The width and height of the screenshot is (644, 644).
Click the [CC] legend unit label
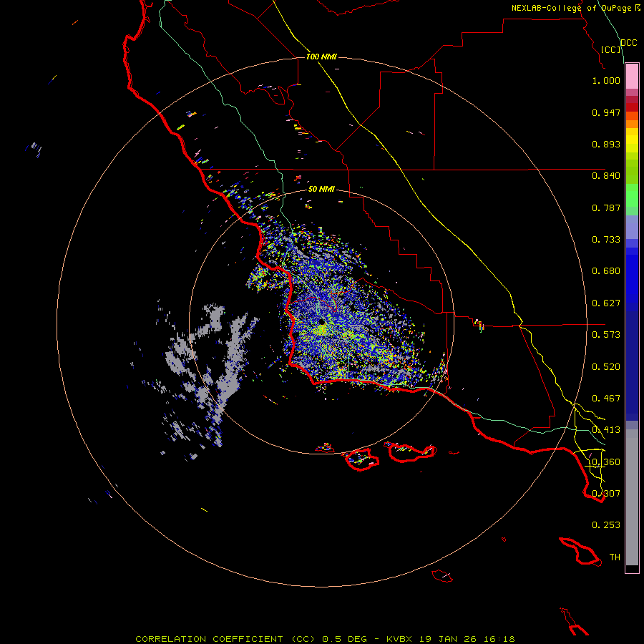coord(611,49)
